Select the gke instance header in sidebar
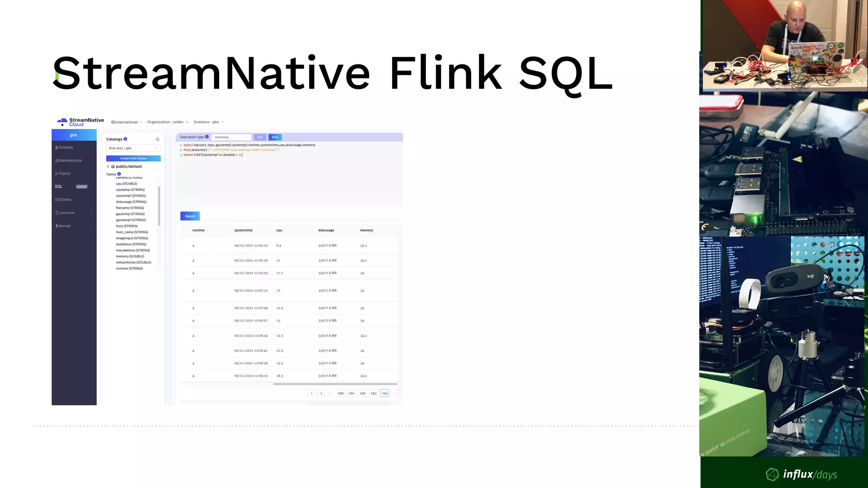Image resolution: width=868 pixels, height=488 pixels. click(74, 135)
